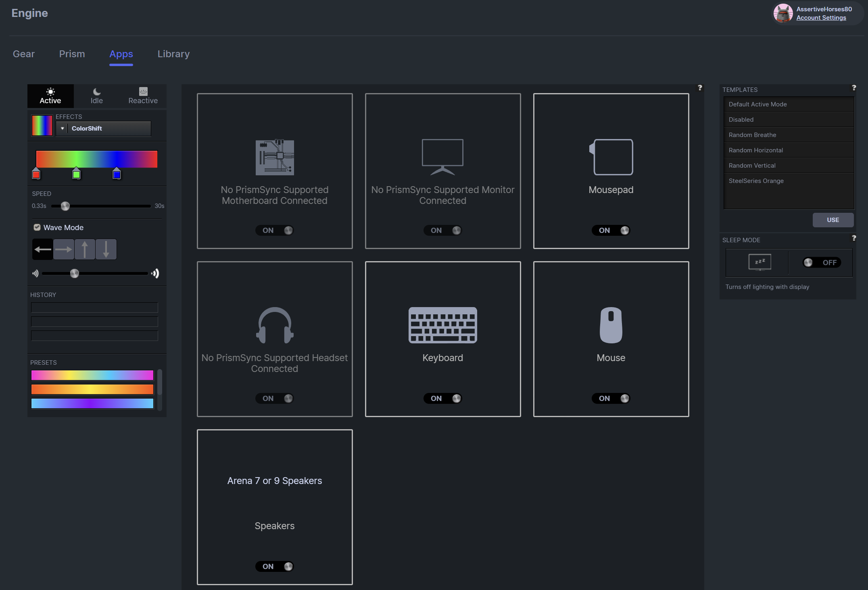The image size is (868, 590).
Task: Toggle the Wave Mode checkbox
Action: [37, 227]
